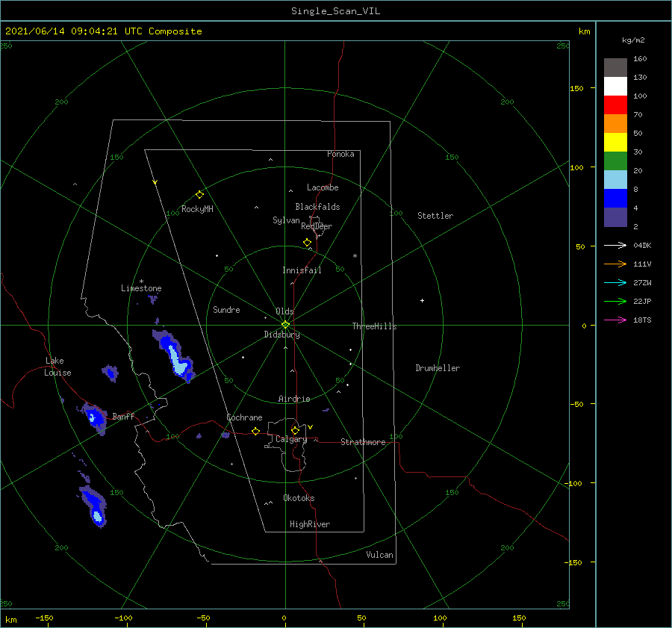Click the asterisk marker east of Innisfail
Screen dimensions: 672x628
[355, 256]
